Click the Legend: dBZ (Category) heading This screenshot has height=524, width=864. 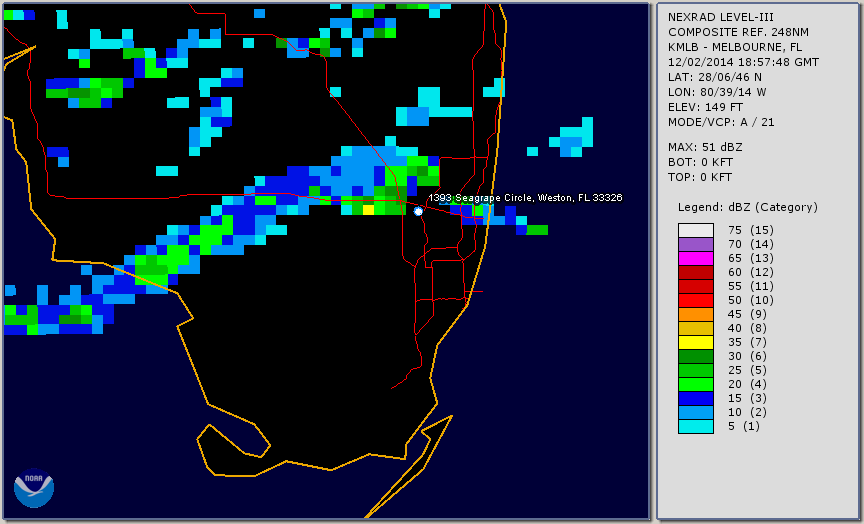click(x=748, y=207)
